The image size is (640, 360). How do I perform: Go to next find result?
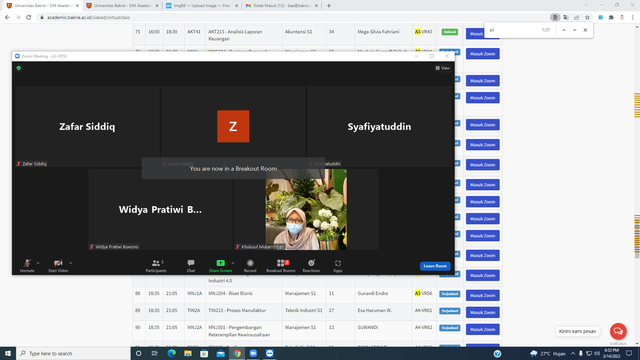click(x=574, y=30)
